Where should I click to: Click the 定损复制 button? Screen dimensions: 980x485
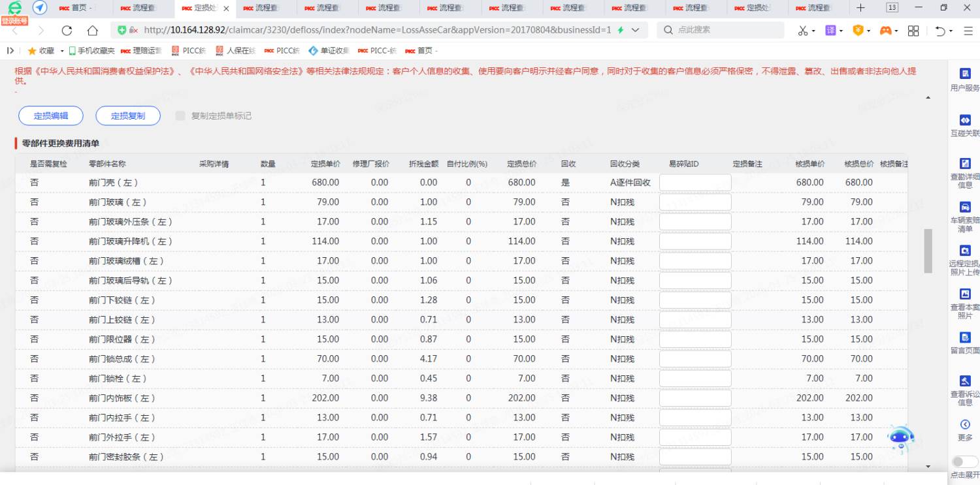[x=128, y=116]
